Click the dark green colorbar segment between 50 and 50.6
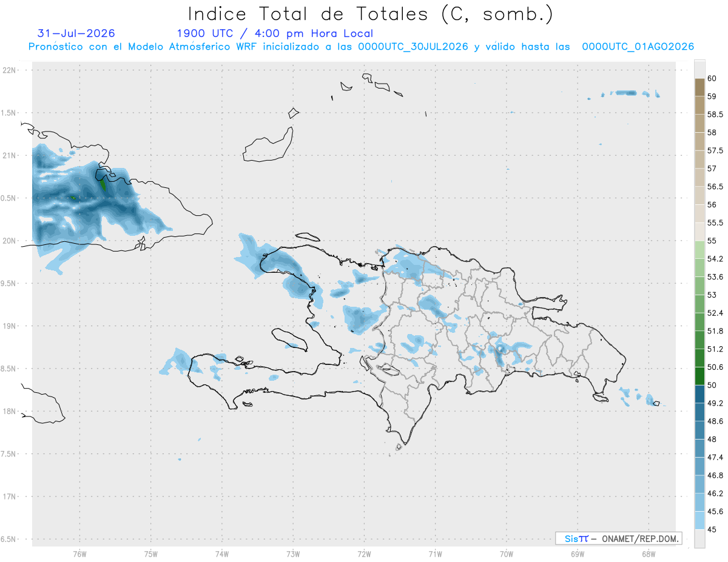The width and height of the screenshot is (728, 562). 699,376
